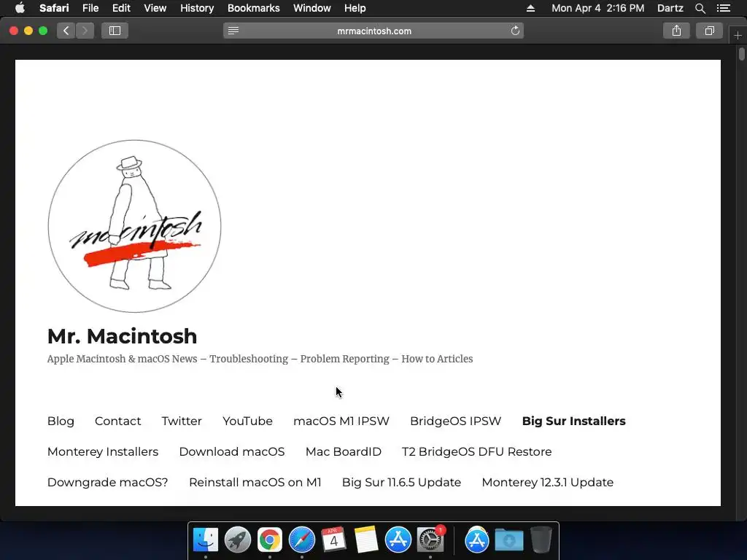Open the Applications folder in Dock

pos(477,540)
